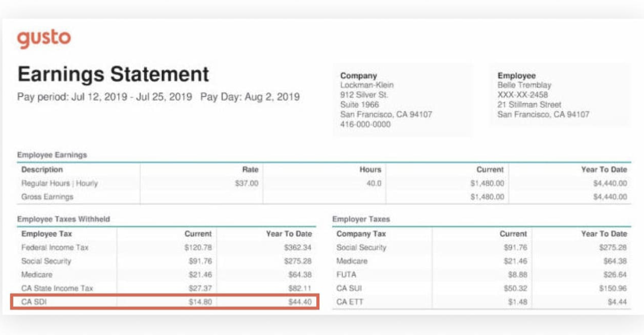Click the Company name Lockman-Klein
Screen dimensions: 644x335
[366, 85]
